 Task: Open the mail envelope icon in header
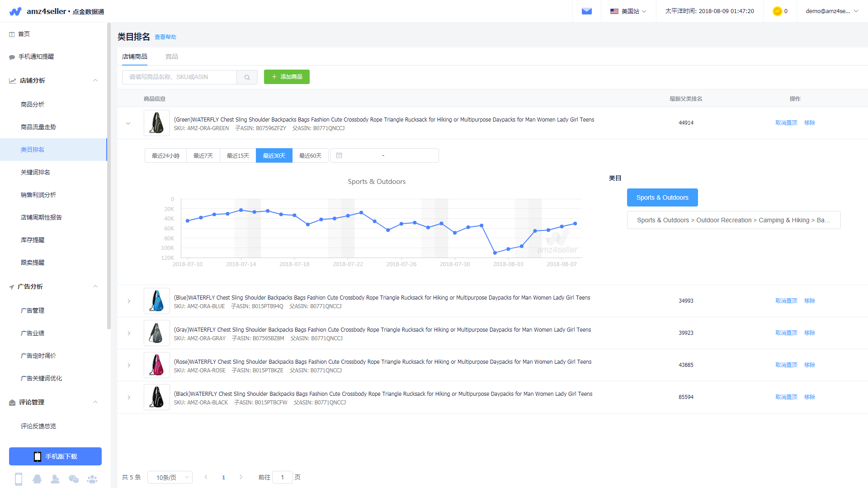coord(586,11)
